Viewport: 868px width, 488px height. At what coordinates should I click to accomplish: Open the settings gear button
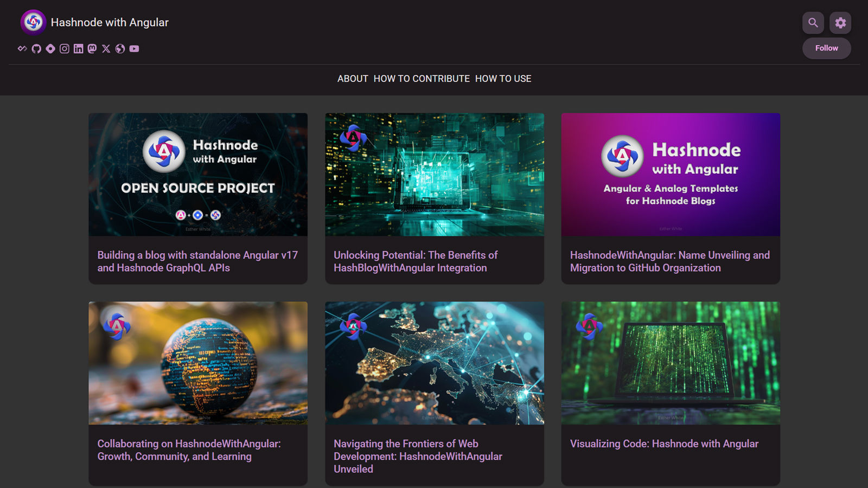click(x=840, y=23)
